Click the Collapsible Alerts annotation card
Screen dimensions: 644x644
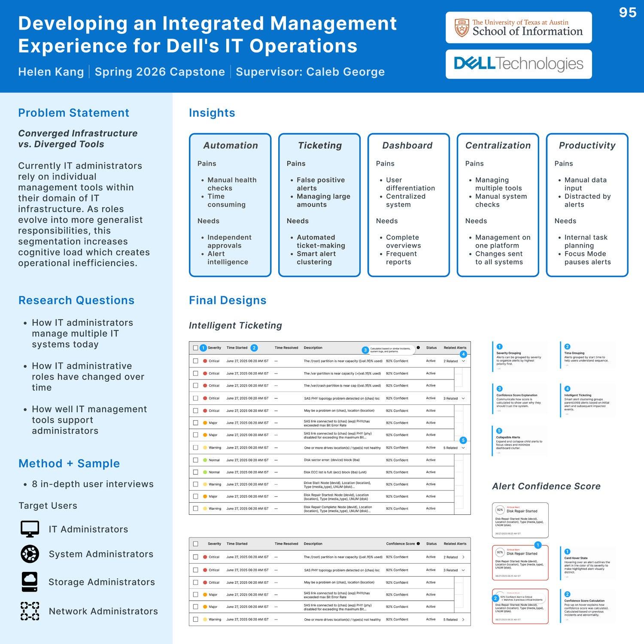point(520,440)
